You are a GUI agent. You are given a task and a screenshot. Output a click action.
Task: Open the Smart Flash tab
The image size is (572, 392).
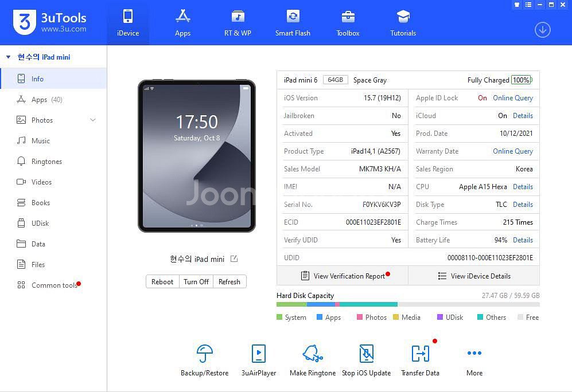pyautogui.click(x=293, y=22)
